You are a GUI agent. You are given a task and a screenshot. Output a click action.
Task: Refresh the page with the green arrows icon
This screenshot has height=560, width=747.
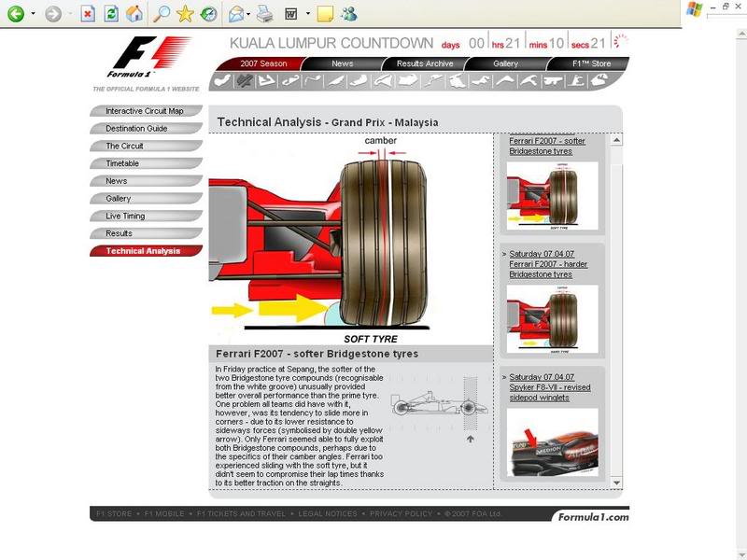click(111, 14)
